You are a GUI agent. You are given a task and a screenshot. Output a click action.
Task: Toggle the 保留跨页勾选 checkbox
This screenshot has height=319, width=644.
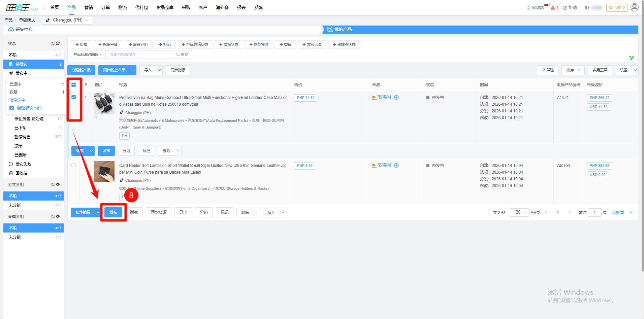[x=12, y=108]
